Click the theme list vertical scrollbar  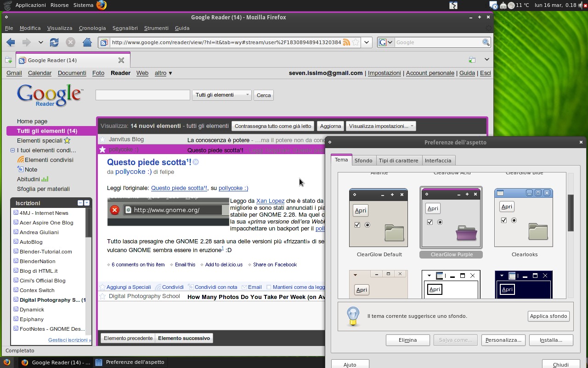pos(571,213)
